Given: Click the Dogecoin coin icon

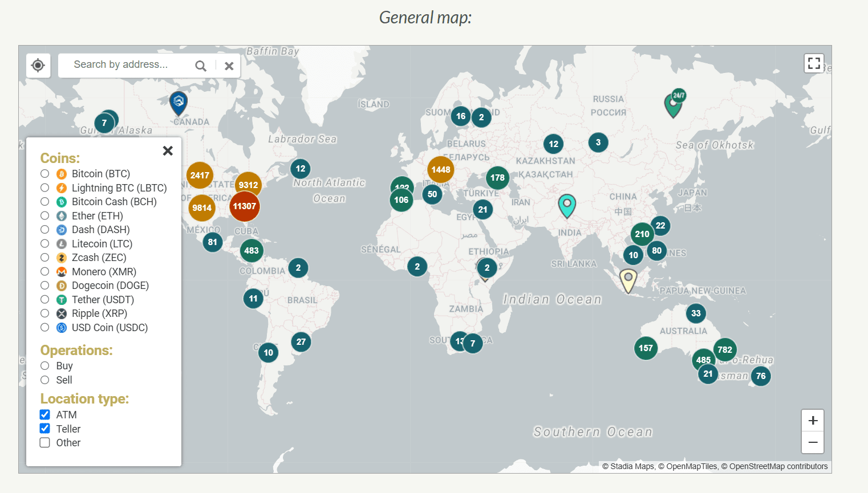Looking at the screenshot, I should [x=61, y=285].
